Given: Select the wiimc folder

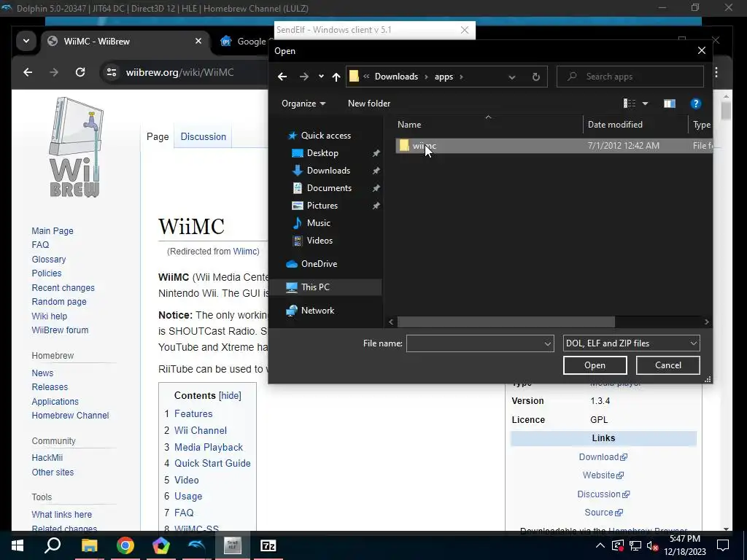Looking at the screenshot, I should 554,146.
